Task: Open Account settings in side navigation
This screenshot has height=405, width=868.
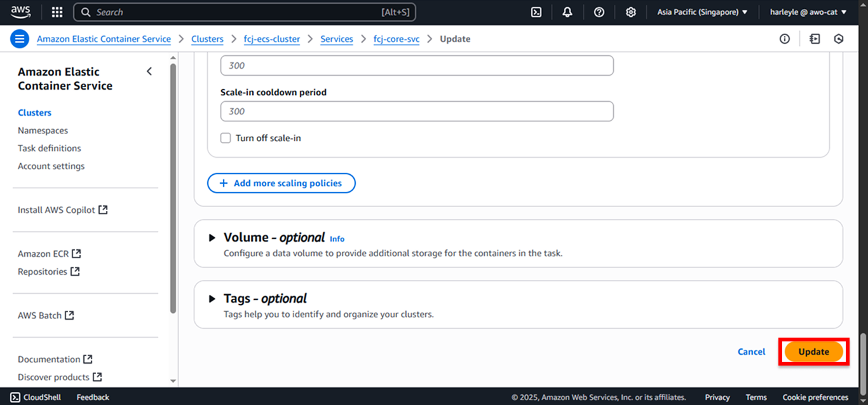Action: tap(51, 166)
